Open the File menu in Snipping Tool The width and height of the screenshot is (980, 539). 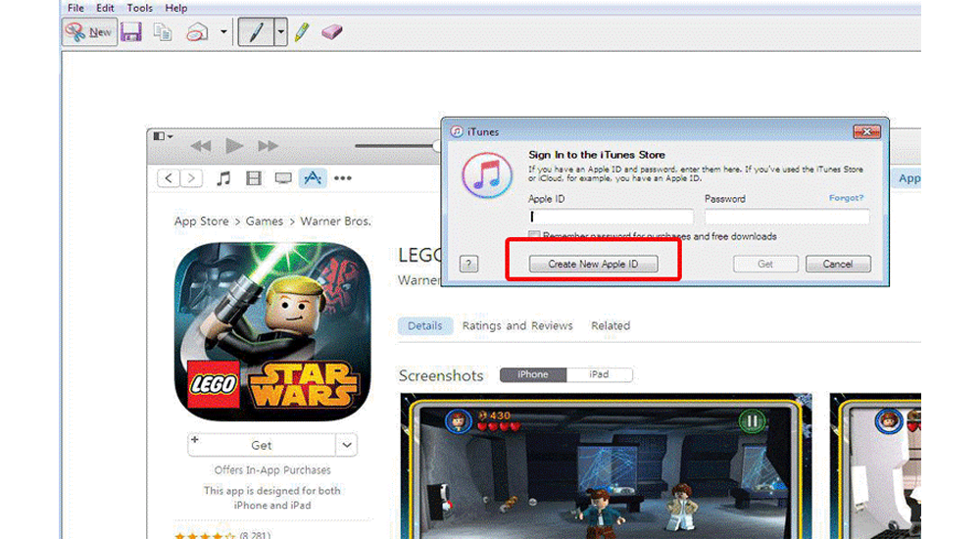(75, 8)
